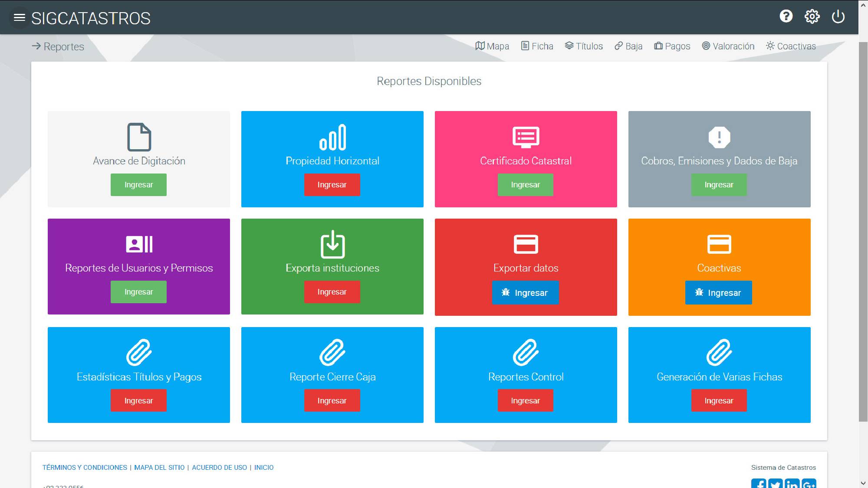Select Baja in the top navigation

point(628,46)
